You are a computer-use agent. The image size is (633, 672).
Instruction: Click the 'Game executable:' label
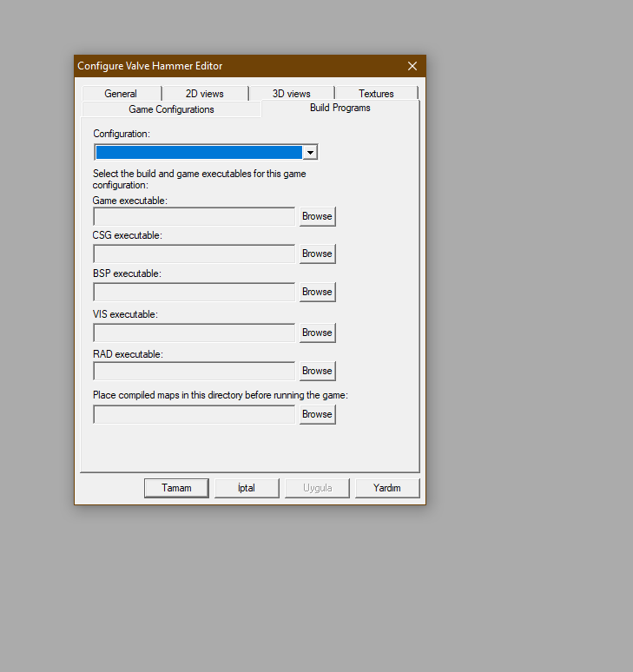[130, 201]
